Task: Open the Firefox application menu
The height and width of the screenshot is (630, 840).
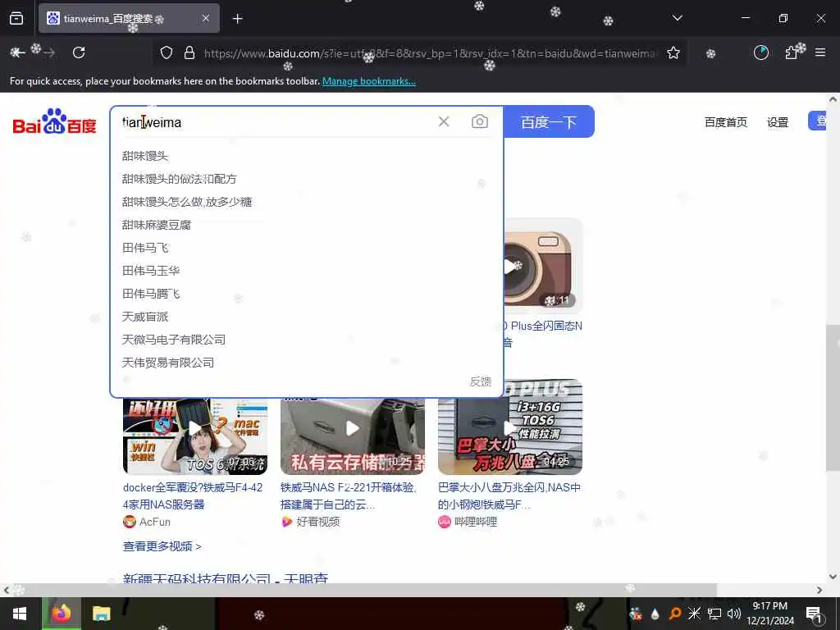Action: coord(820,52)
